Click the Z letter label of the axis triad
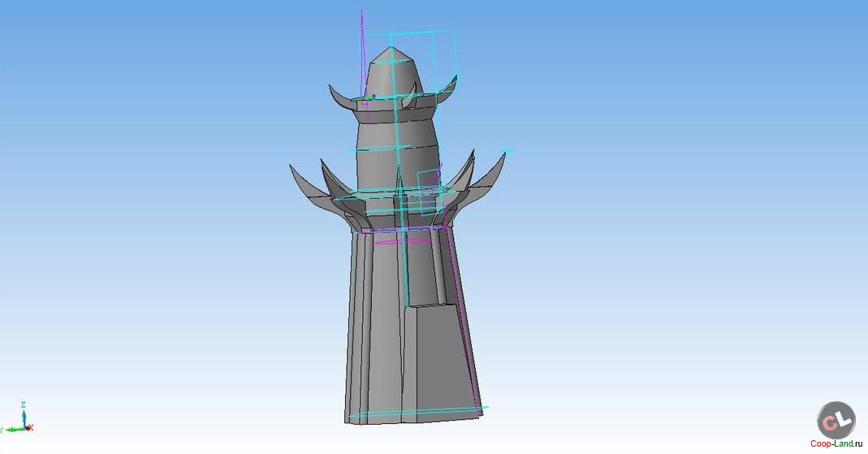This screenshot has width=868, height=454. point(24,404)
